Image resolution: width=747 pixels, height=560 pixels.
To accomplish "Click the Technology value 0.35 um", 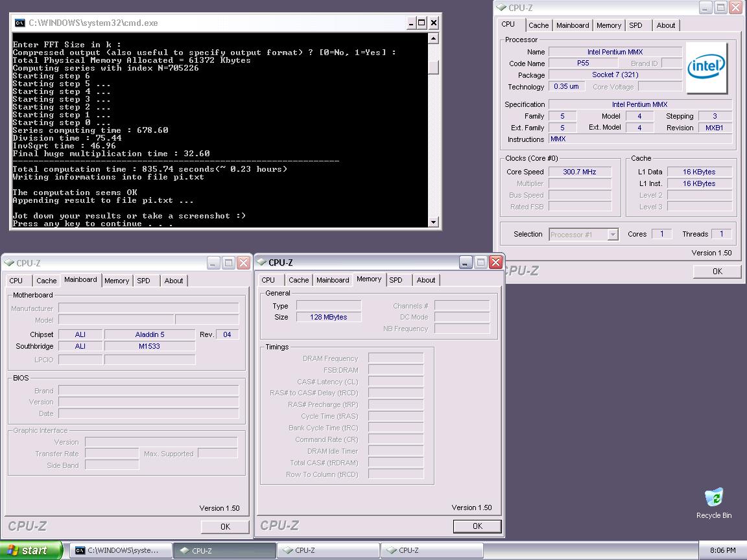I will (567, 86).
